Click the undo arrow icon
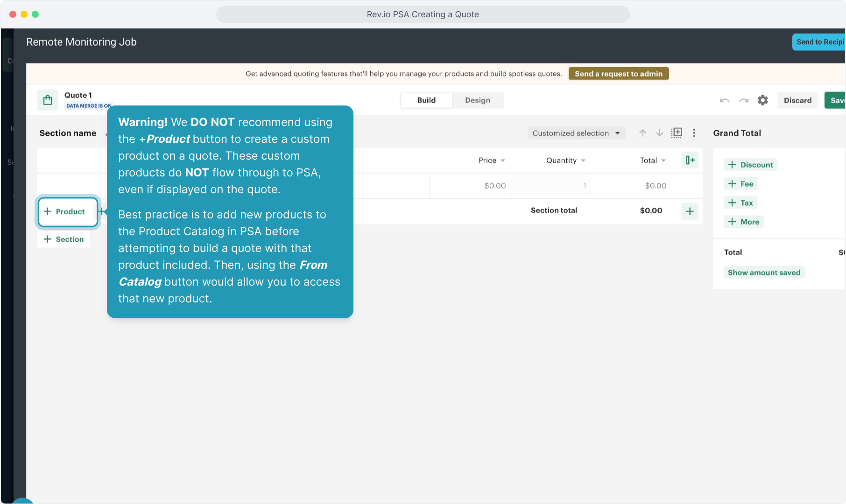 [724, 100]
